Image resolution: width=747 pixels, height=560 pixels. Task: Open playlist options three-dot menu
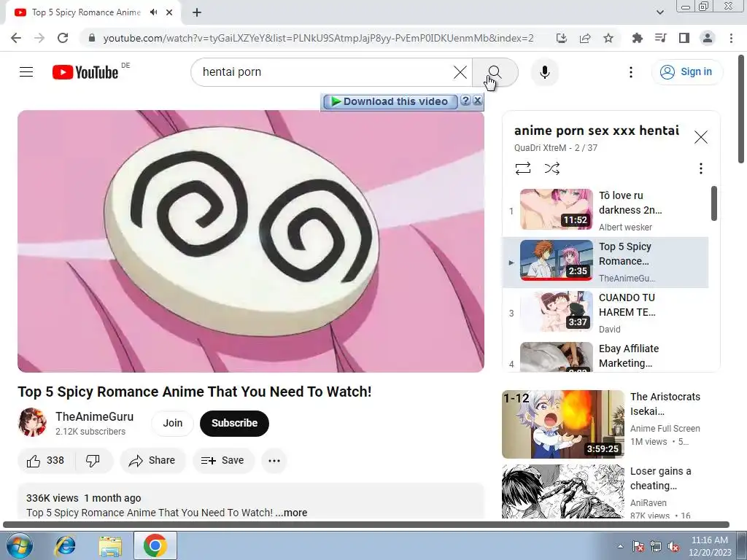(x=701, y=168)
